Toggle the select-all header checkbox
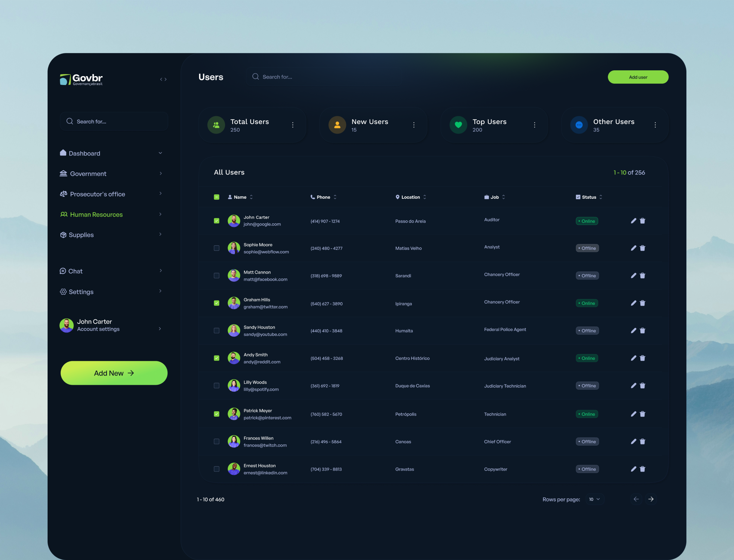 [216, 197]
